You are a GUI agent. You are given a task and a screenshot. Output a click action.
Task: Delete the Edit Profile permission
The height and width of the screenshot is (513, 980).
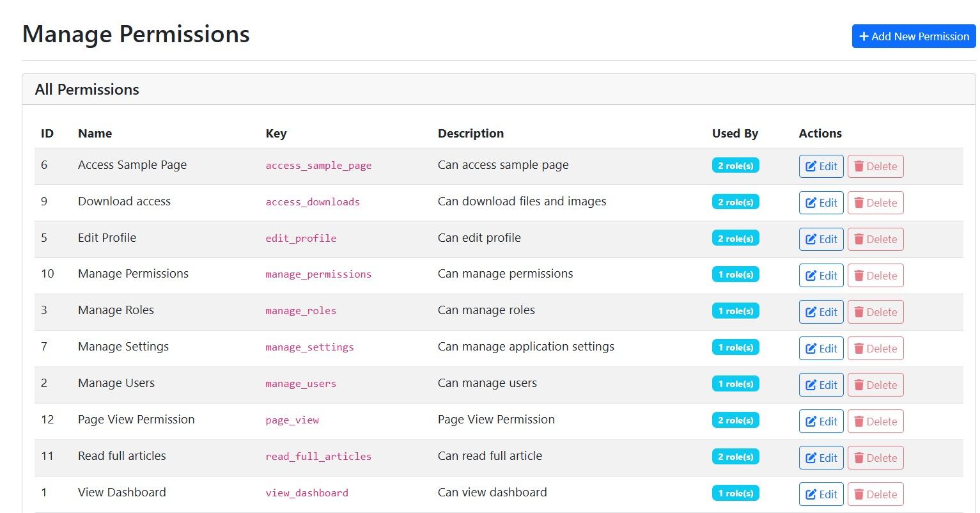click(x=875, y=239)
